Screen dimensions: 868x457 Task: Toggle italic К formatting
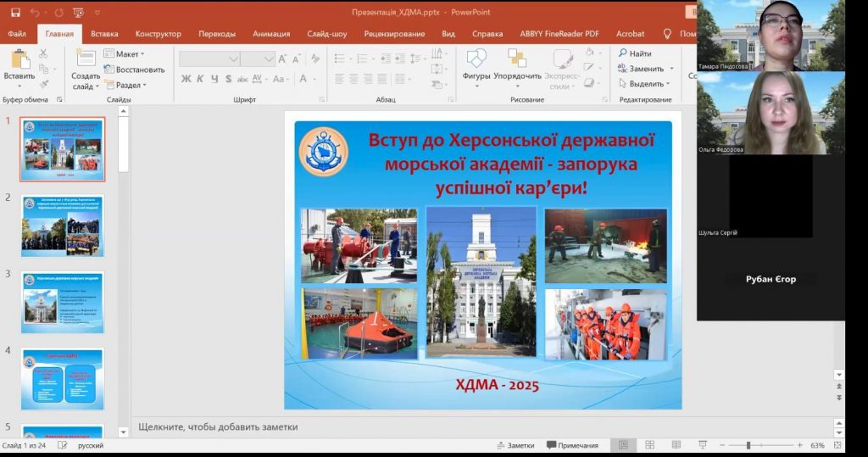tap(201, 79)
